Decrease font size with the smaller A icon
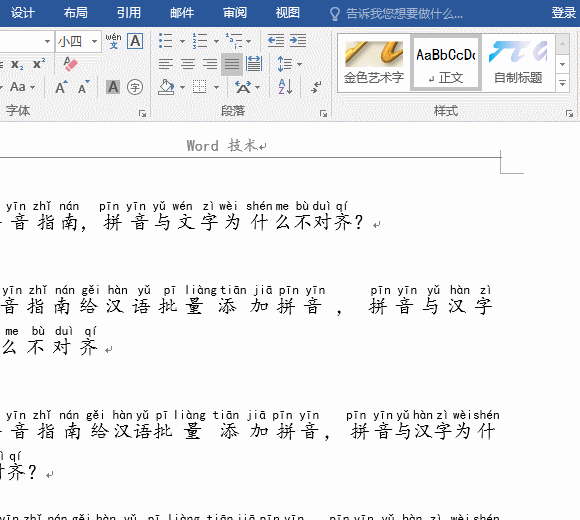Viewport: 580px width, 520px height. coord(84,87)
